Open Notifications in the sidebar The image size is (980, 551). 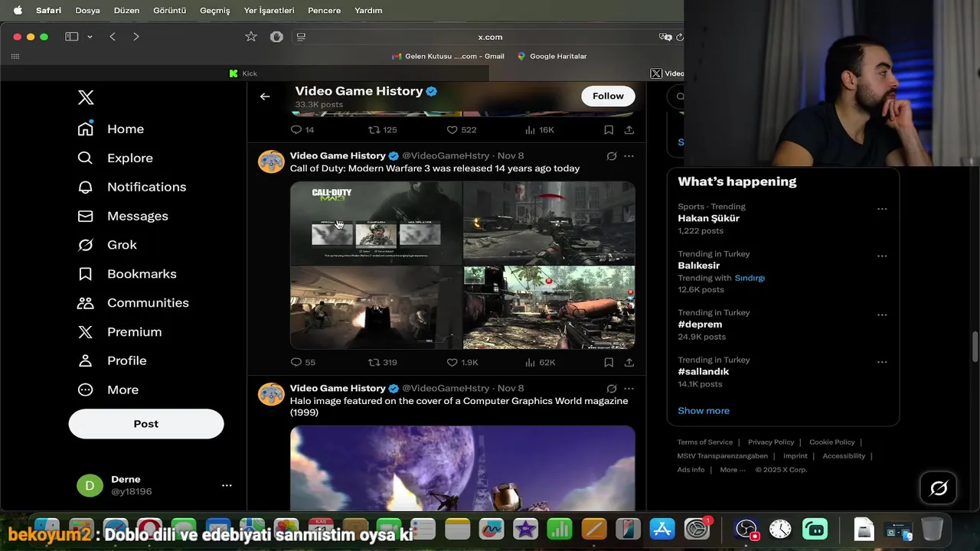(x=132, y=187)
